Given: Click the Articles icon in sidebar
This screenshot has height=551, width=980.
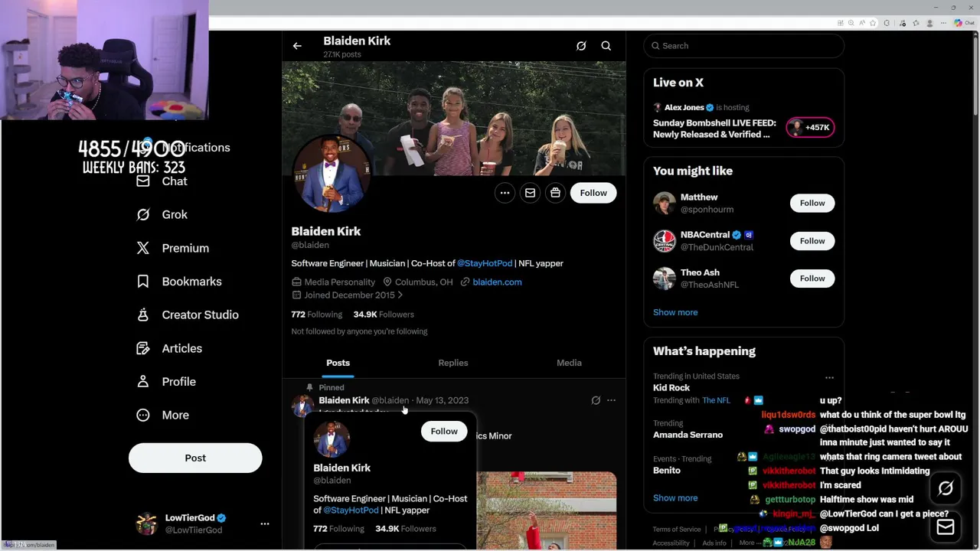Looking at the screenshot, I should click(143, 348).
